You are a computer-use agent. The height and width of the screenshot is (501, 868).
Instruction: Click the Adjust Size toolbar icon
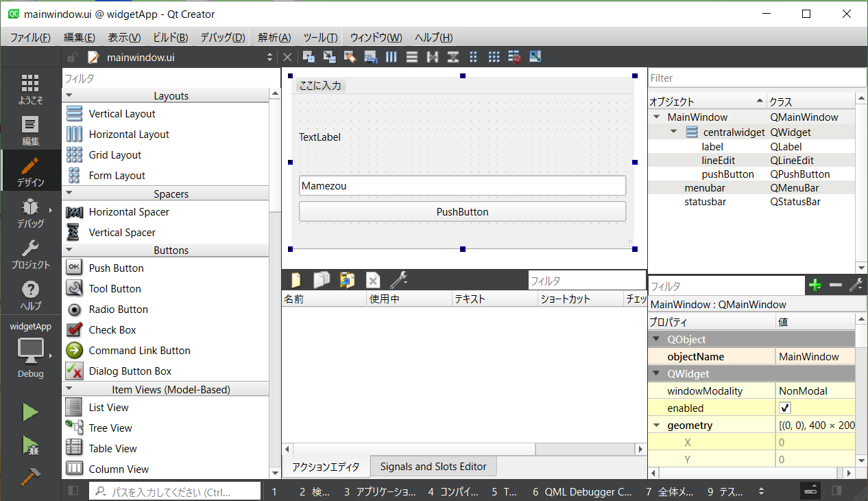535,58
